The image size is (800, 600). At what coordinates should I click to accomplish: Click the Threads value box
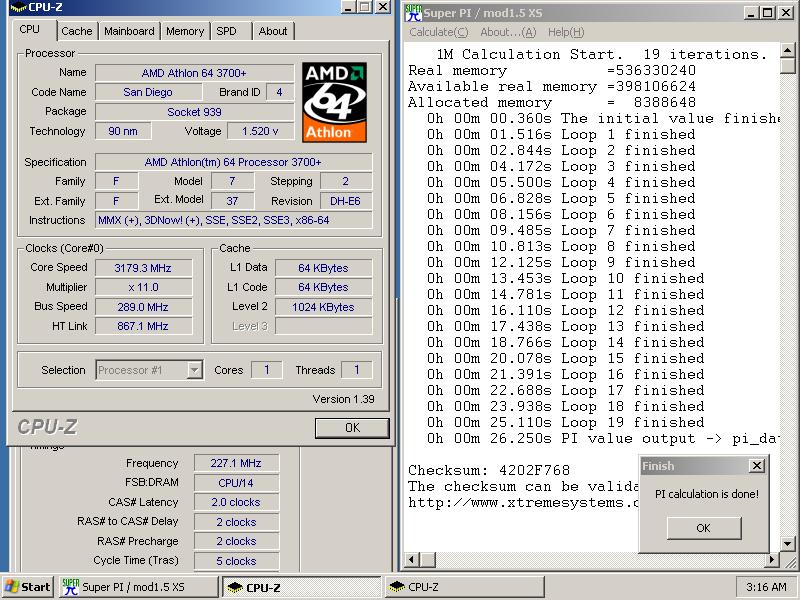[x=357, y=370]
